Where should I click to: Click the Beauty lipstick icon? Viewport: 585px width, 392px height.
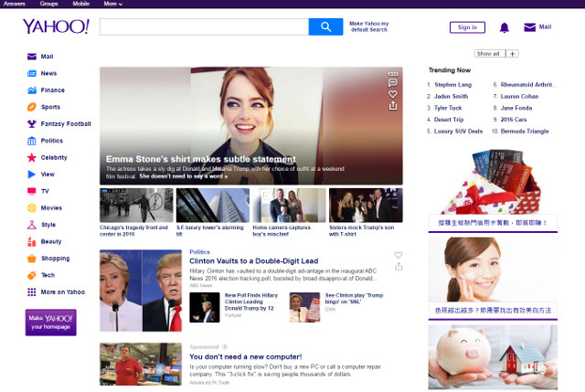[32, 242]
